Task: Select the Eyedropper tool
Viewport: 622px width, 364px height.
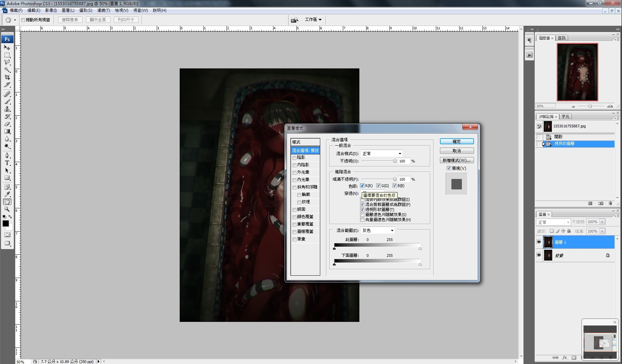Action: [7, 194]
